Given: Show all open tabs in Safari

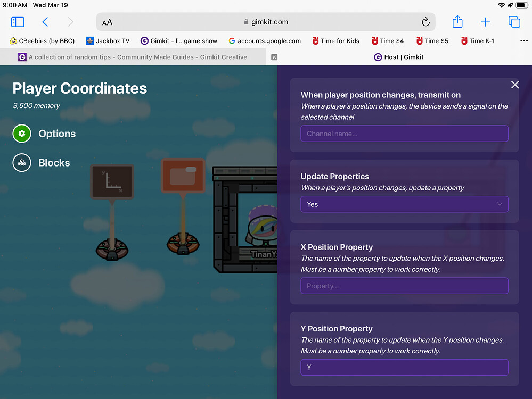Looking at the screenshot, I should (513, 22).
